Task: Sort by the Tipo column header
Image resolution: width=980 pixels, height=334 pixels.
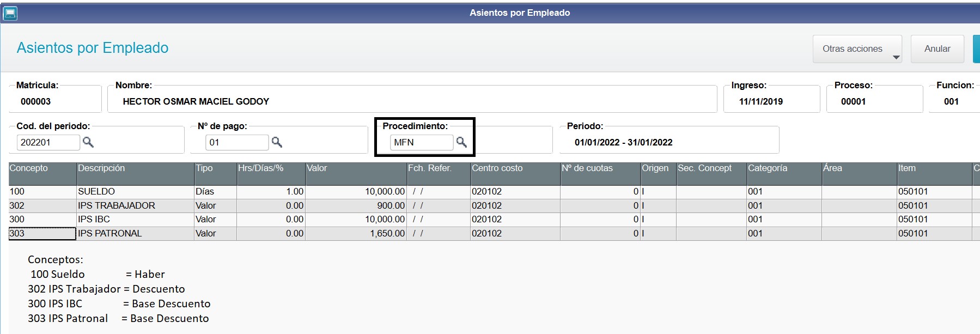Action: pos(216,174)
